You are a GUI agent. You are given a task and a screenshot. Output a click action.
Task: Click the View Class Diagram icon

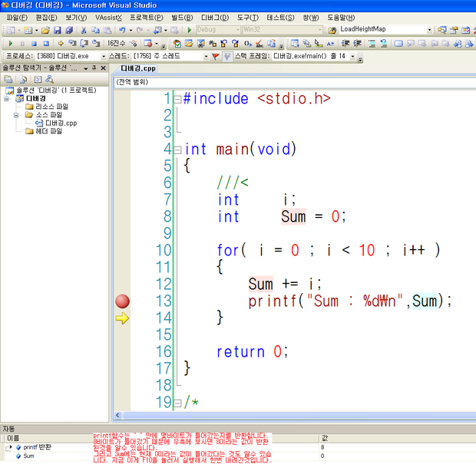tap(49, 80)
